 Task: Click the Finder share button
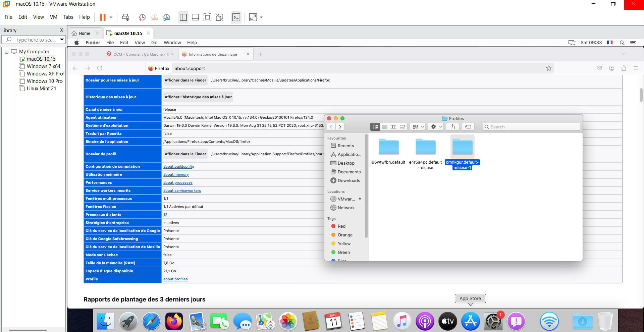(452, 127)
